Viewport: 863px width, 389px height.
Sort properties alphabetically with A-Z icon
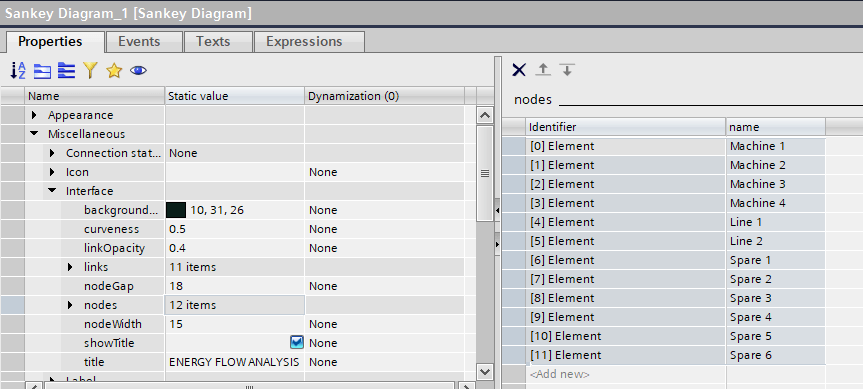pyautogui.click(x=18, y=70)
